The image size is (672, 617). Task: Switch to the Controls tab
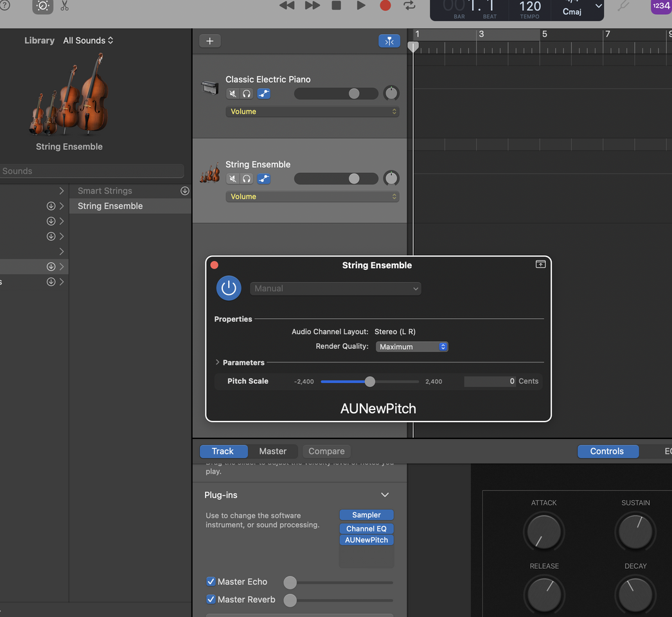tap(607, 451)
